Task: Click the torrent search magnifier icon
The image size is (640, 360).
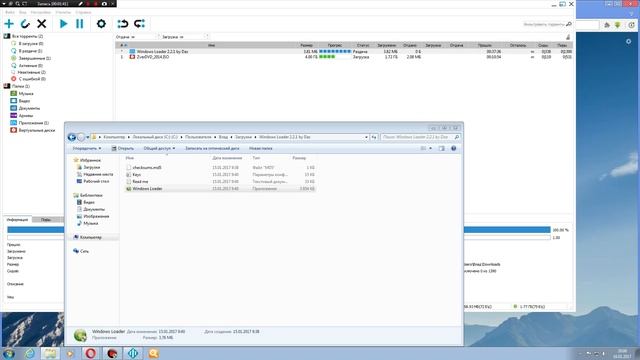Action: [x=569, y=24]
